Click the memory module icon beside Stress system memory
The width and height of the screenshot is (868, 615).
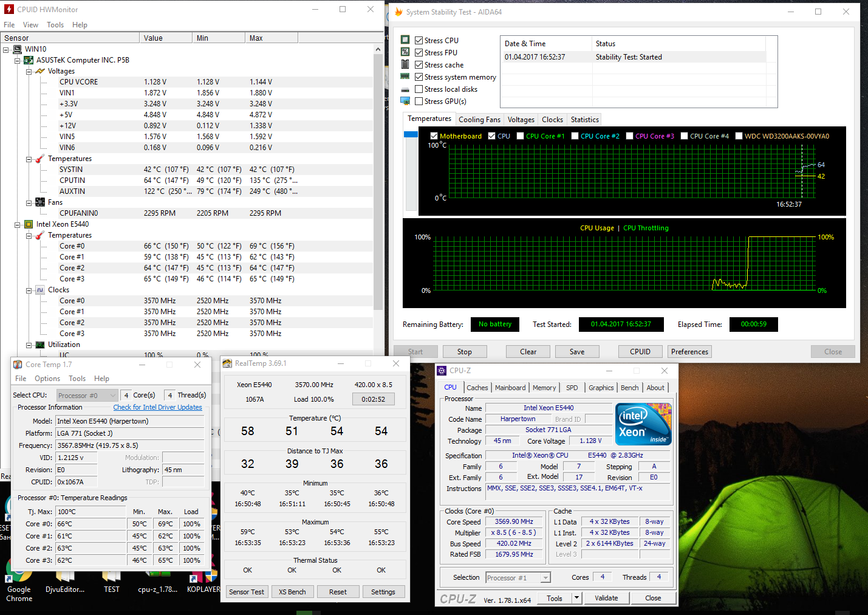coord(405,77)
